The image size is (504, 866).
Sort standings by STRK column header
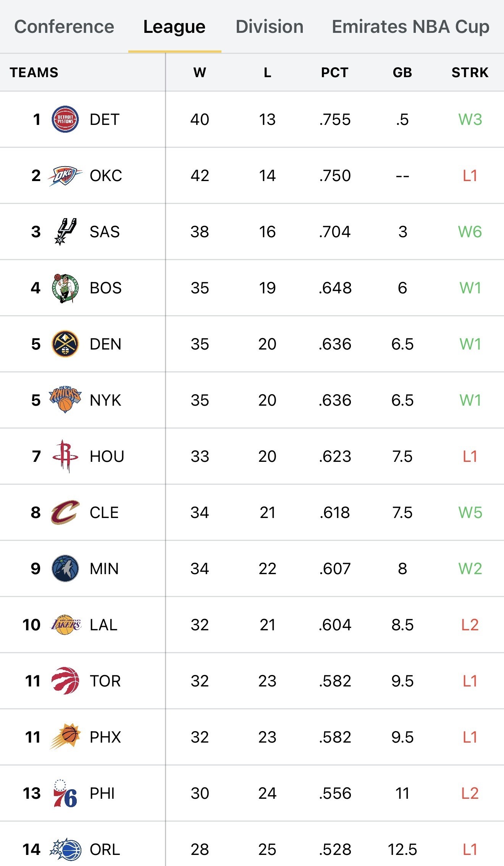tap(470, 72)
